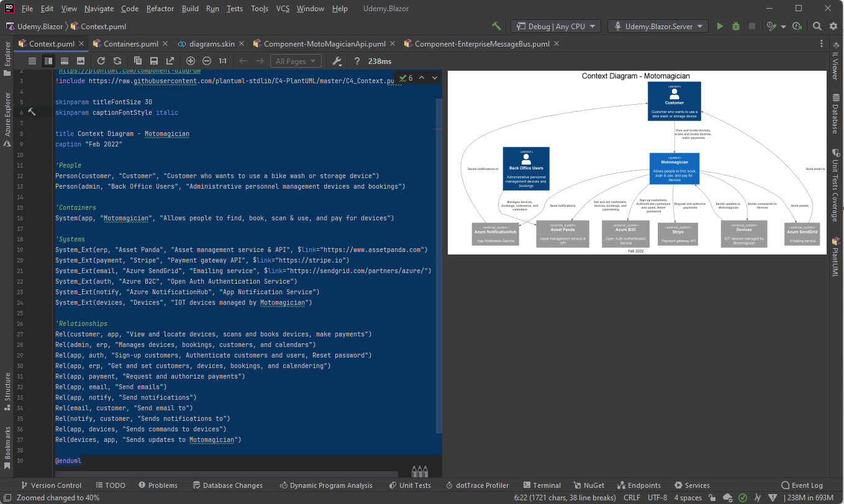
Task: Zoom in on the diagram preview
Action: click(x=191, y=61)
